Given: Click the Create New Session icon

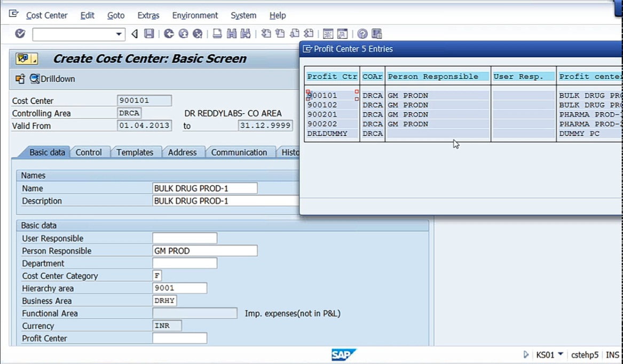Looking at the screenshot, I should pos(328,34).
